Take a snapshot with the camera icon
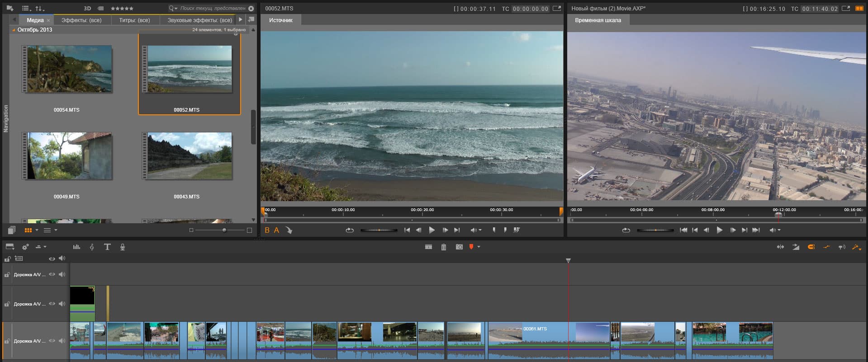Screen dimensions: 868x362 (459, 247)
